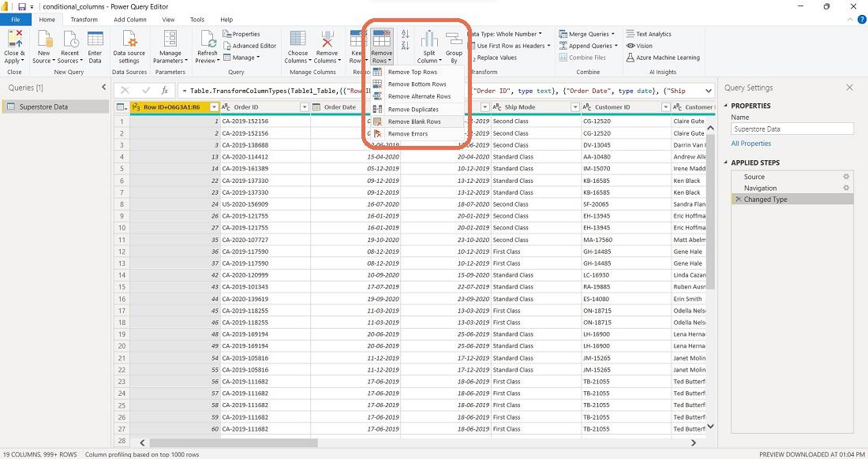The image size is (868, 459).
Task: Click the Split Column icon
Action: 429,39
